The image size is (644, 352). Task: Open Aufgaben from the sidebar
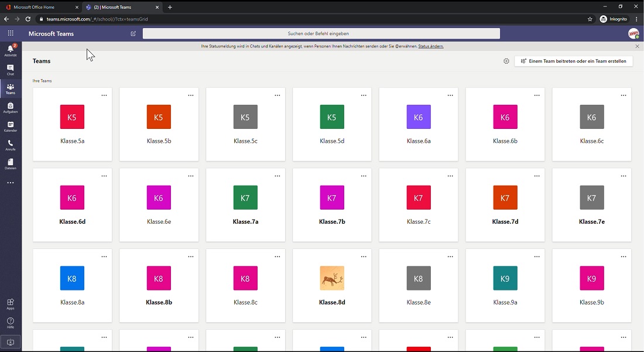pyautogui.click(x=10, y=107)
